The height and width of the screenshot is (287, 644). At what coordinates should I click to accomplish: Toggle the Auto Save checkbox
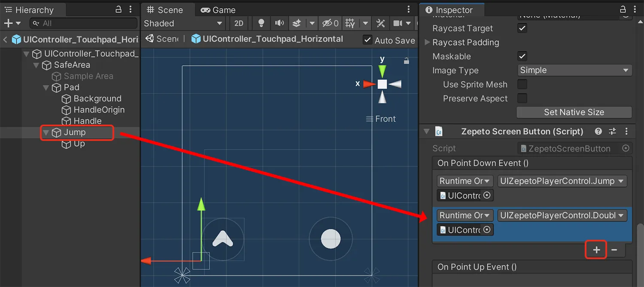click(x=367, y=40)
